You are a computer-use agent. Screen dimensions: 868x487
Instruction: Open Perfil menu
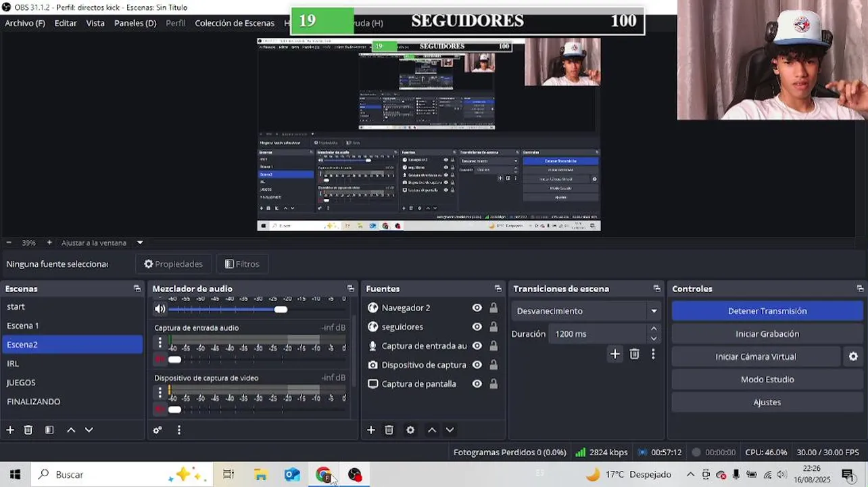click(176, 23)
